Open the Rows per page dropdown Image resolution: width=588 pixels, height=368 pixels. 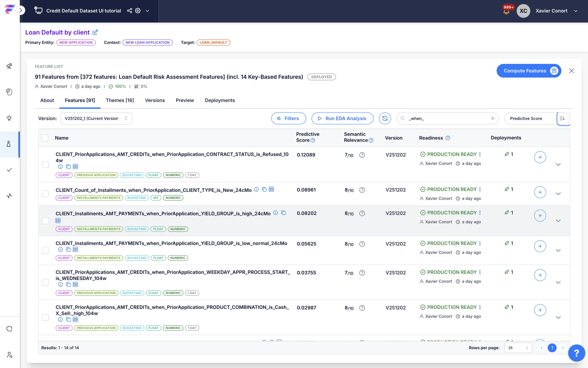518,348
